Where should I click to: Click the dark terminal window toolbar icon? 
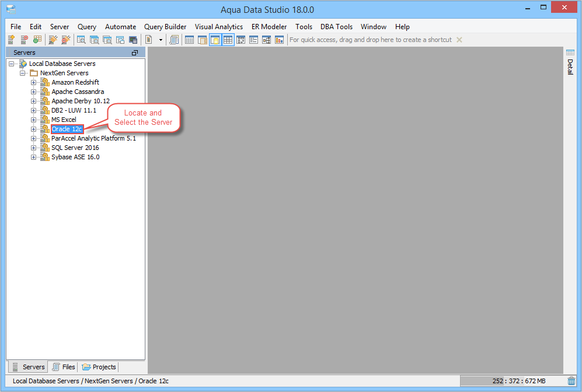[133, 40]
